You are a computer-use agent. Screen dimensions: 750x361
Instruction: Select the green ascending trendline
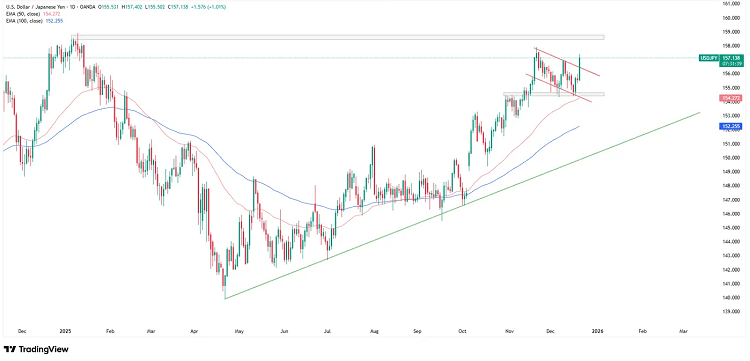(x=462, y=206)
